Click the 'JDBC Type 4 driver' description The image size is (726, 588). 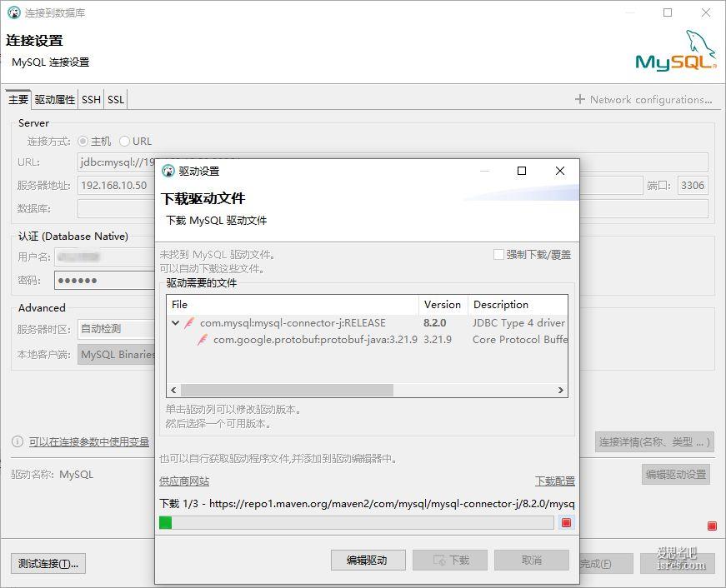(x=518, y=323)
